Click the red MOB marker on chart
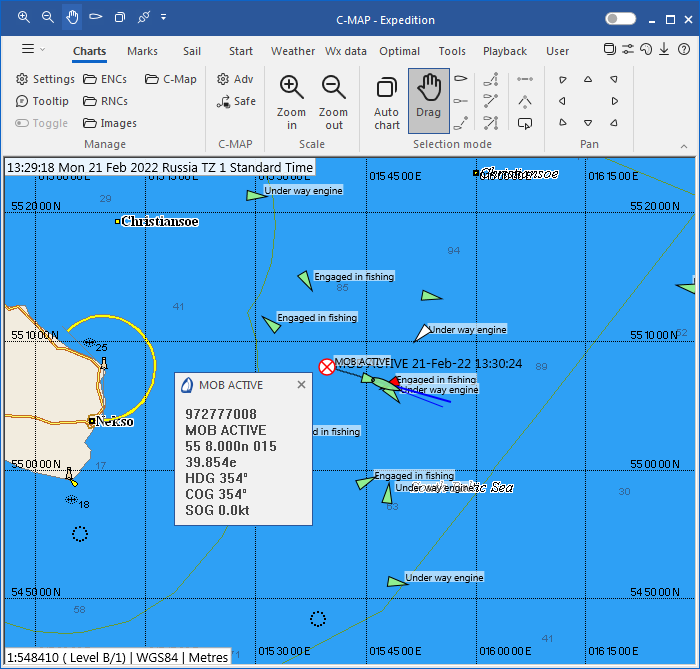700x669 pixels. coord(327,367)
